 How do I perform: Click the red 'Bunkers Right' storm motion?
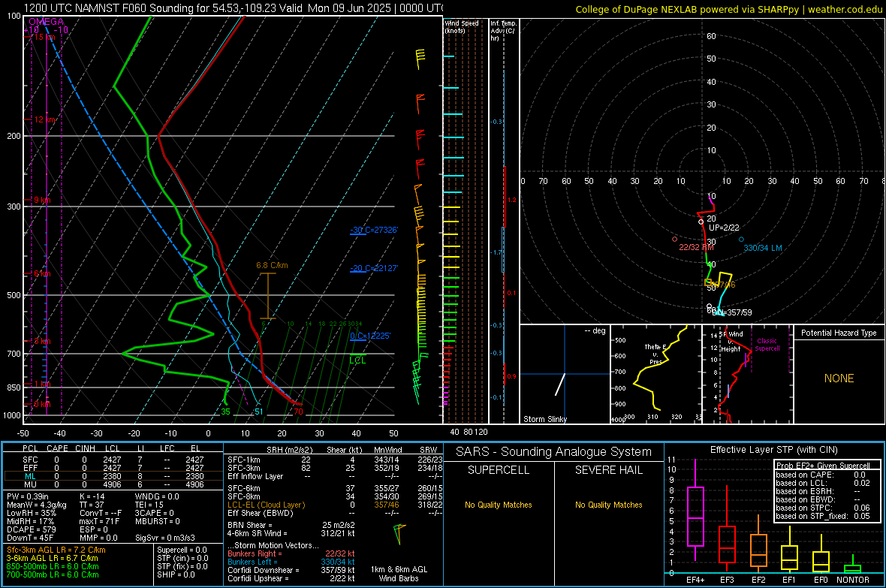(x=291, y=553)
